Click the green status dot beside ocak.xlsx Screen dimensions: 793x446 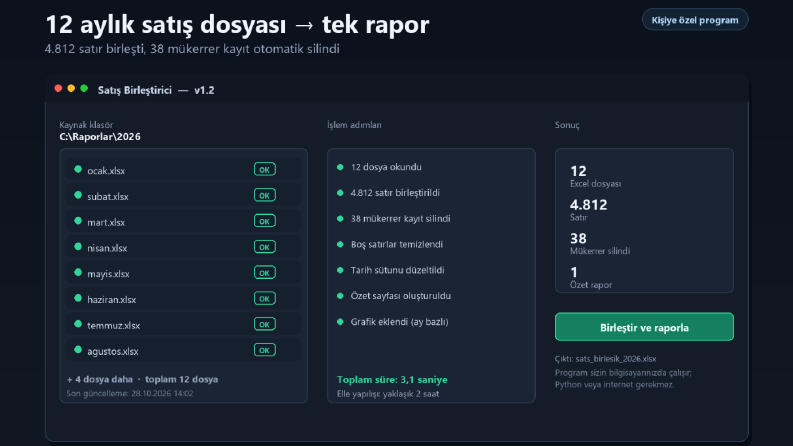78,169
